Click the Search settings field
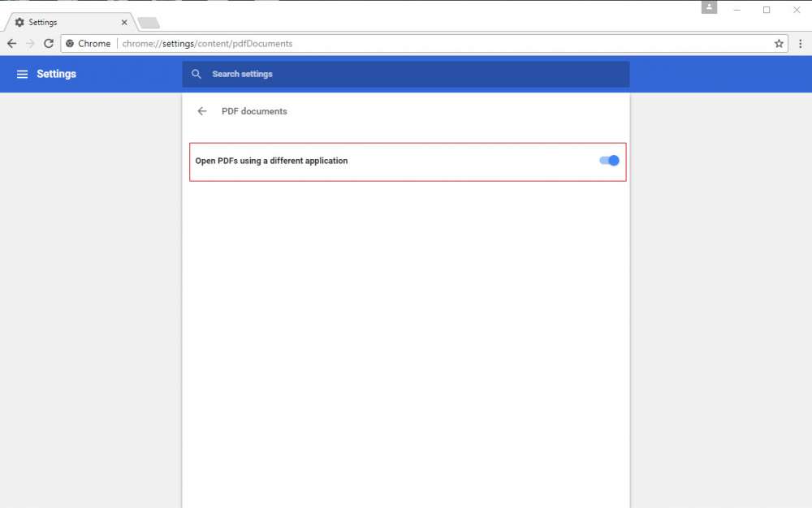This screenshot has width=812, height=508. pyautogui.click(x=405, y=74)
